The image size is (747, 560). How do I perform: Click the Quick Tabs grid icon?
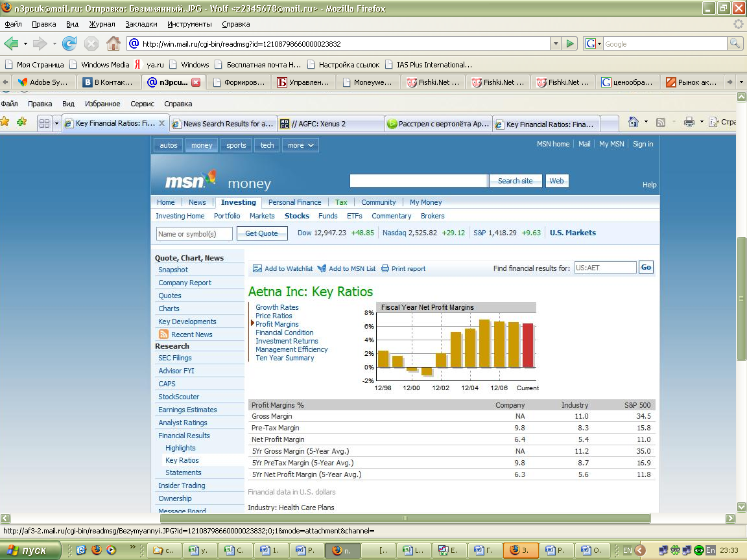point(44,123)
